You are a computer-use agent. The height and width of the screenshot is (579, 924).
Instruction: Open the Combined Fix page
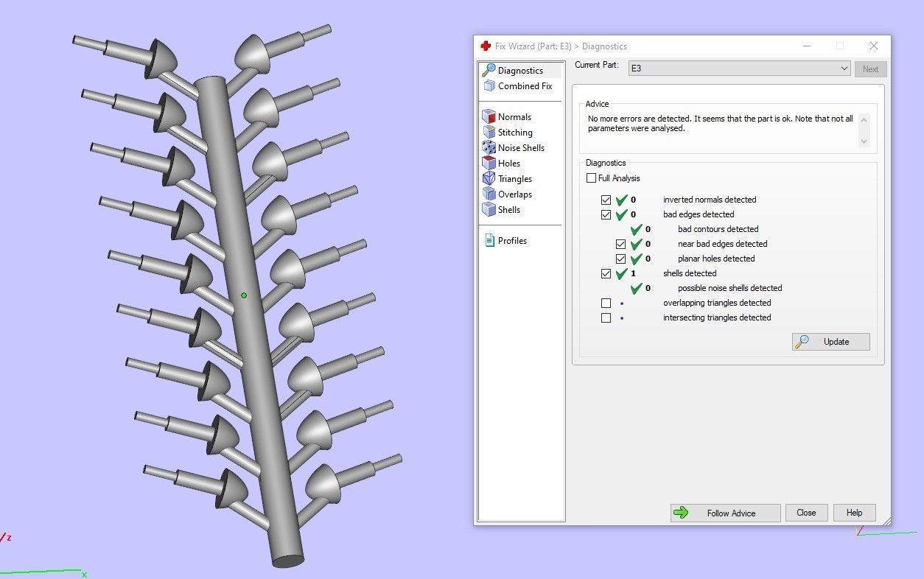click(x=525, y=86)
